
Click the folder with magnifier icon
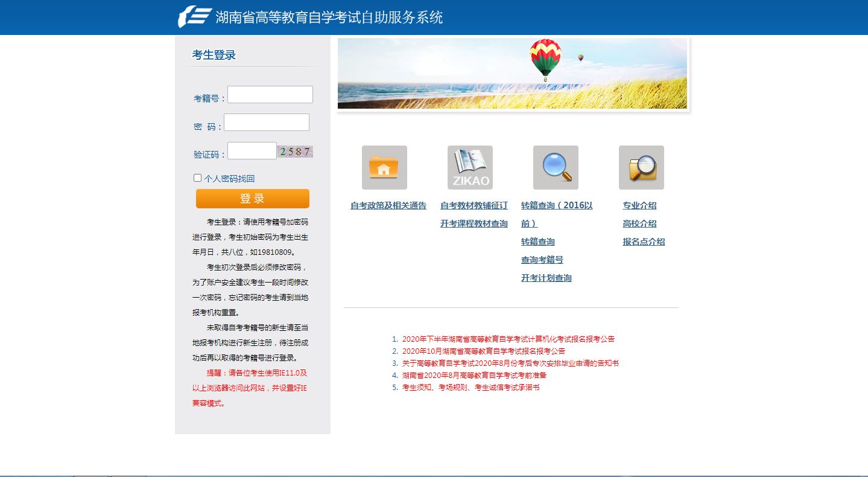point(641,167)
